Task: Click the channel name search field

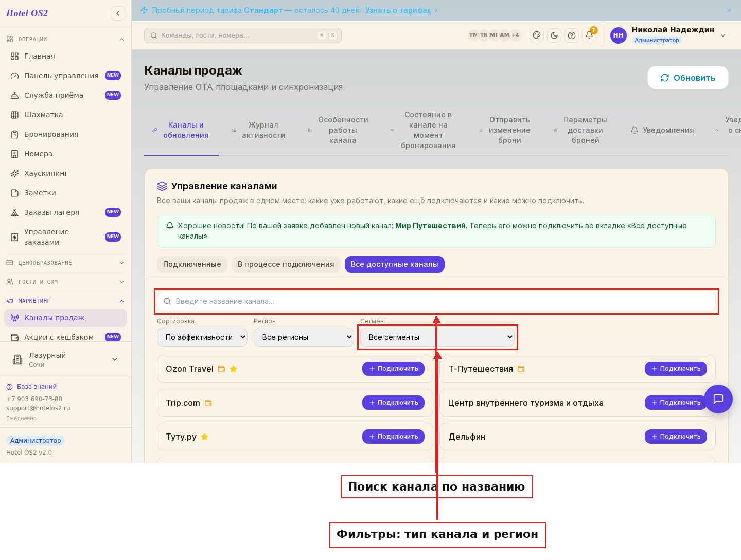Action: click(x=436, y=301)
